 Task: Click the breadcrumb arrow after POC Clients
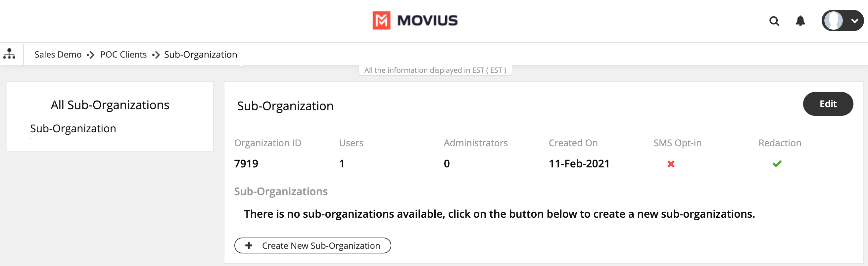tap(156, 55)
